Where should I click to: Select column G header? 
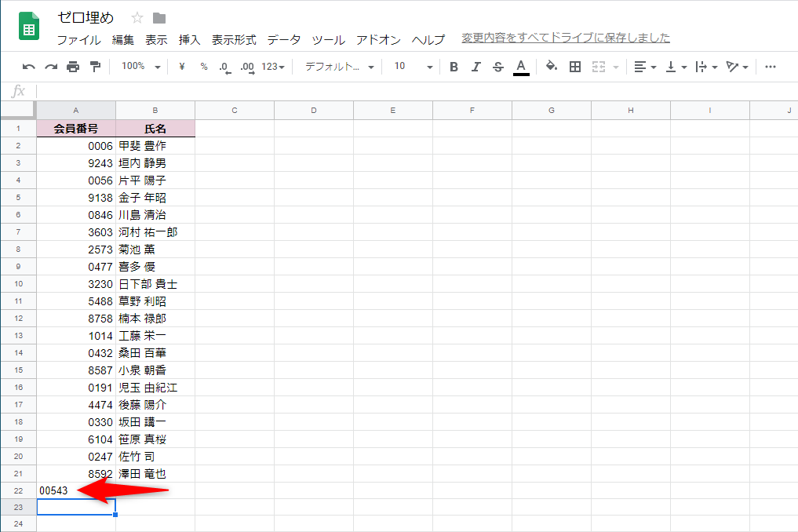point(551,110)
